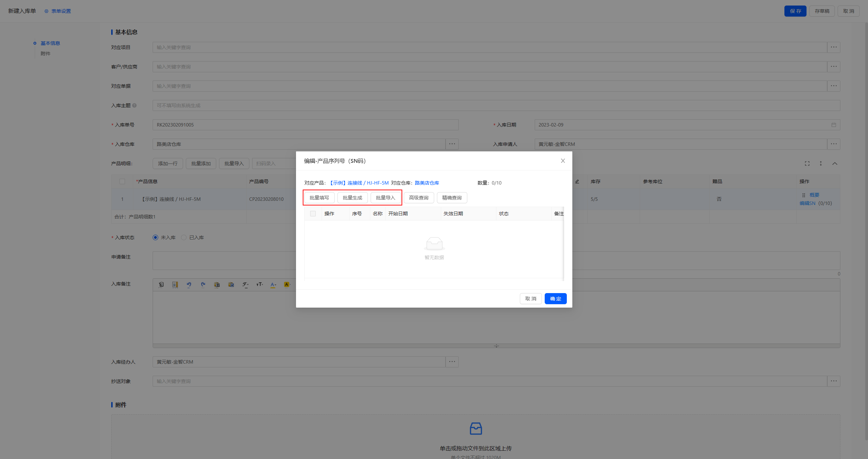The image size is (868, 459).
Task: Click the pencil edit icon in the table header
Action: click(x=577, y=181)
